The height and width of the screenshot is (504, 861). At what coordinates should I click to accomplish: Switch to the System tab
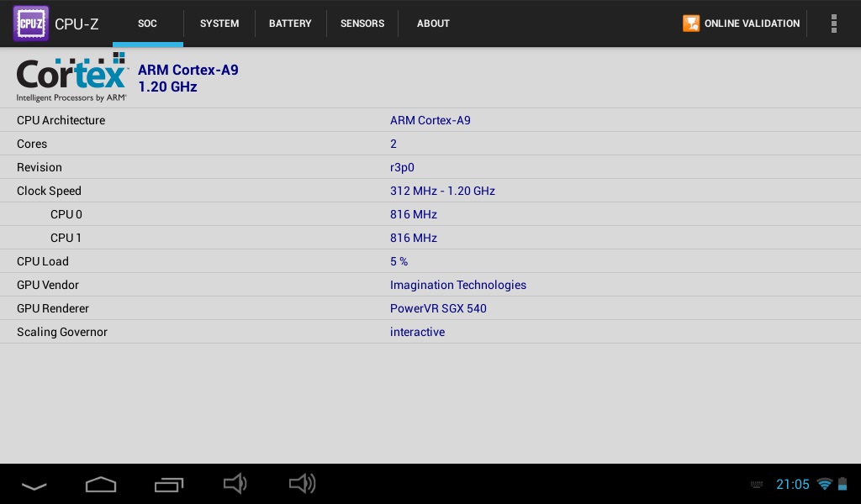pyautogui.click(x=219, y=24)
